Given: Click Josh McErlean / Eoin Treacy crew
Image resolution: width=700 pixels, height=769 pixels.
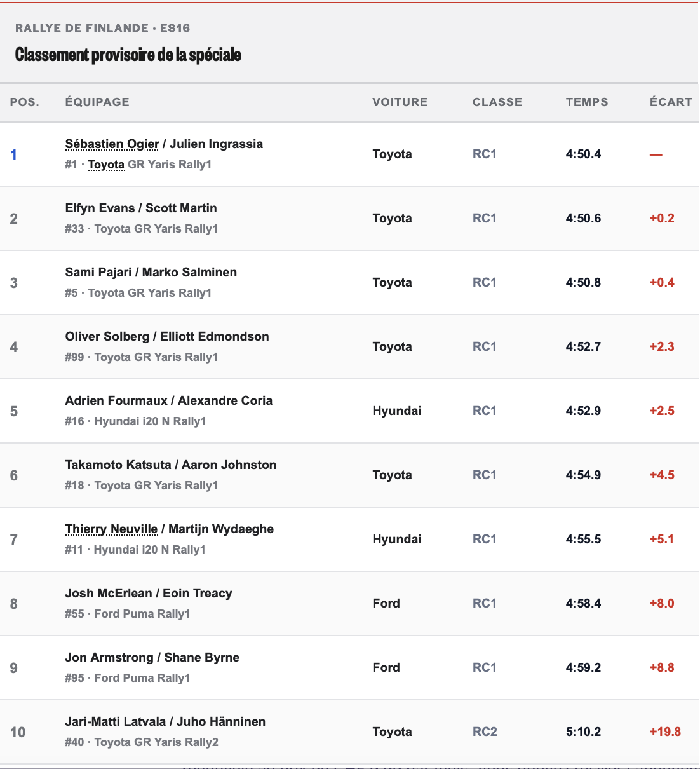Looking at the screenshot, I should pyautogui.click(x=149, y=593).
